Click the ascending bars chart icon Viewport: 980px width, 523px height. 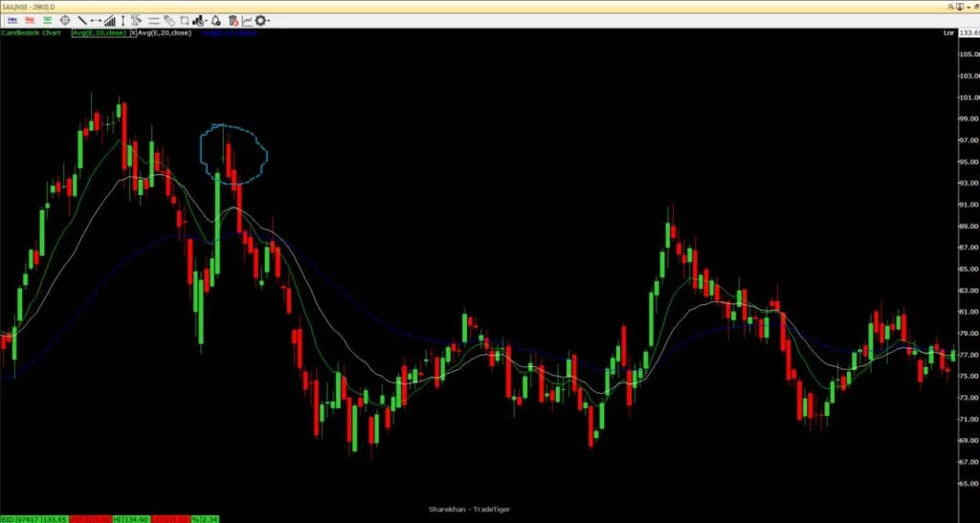pyautogui.click(x=110, y=20)
